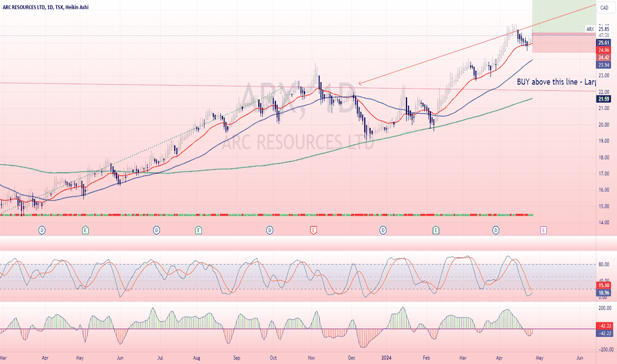Screen dimensions: 617x364
Task: Click the Feb label on the time axis
Action: point(426,358)
